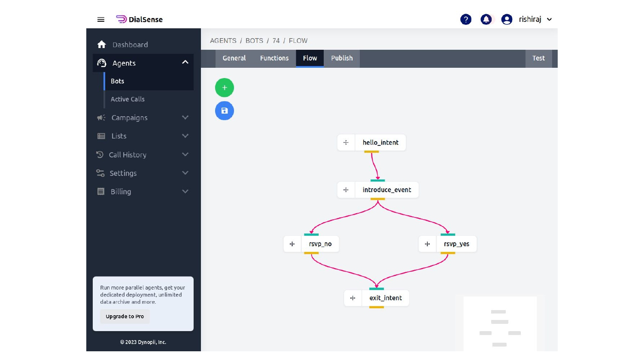Click move handle of introduce_event node
This screenshot has width=644, height=362.
tap(346, 190)
